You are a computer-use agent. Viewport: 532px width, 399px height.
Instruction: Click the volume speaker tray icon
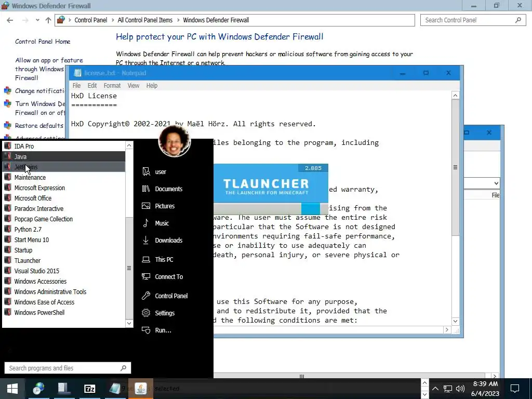(460, 389)
